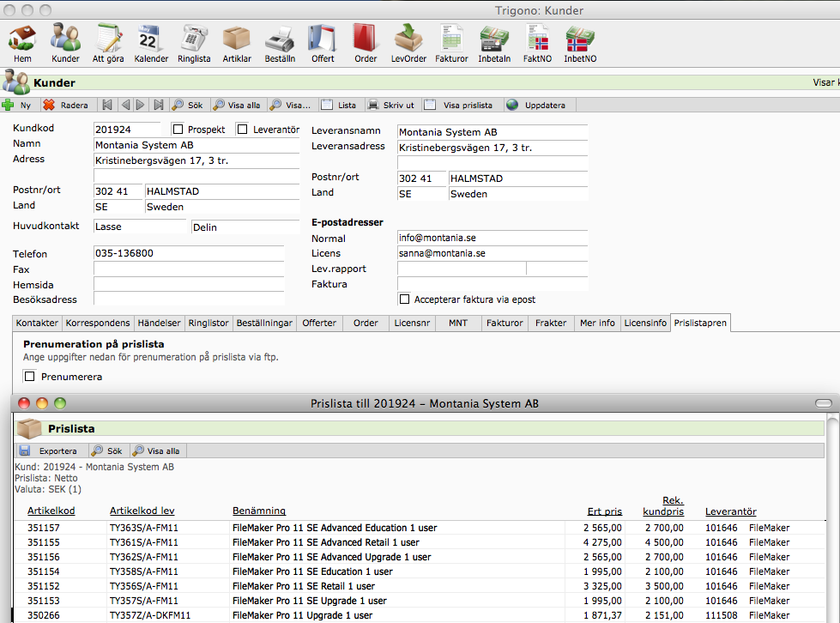Switch to the Offerter tab
This screenshot has width=840, height=623.
[x=319, y=323]
